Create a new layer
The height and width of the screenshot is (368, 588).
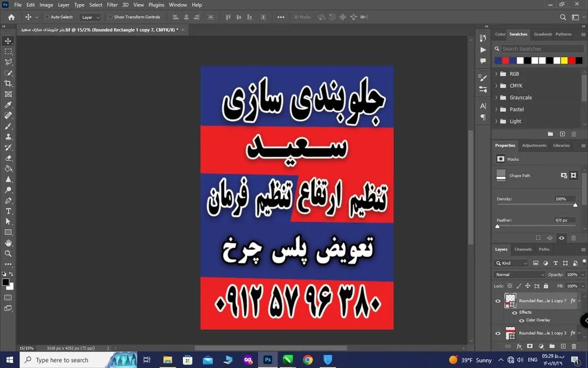point(563,346)
